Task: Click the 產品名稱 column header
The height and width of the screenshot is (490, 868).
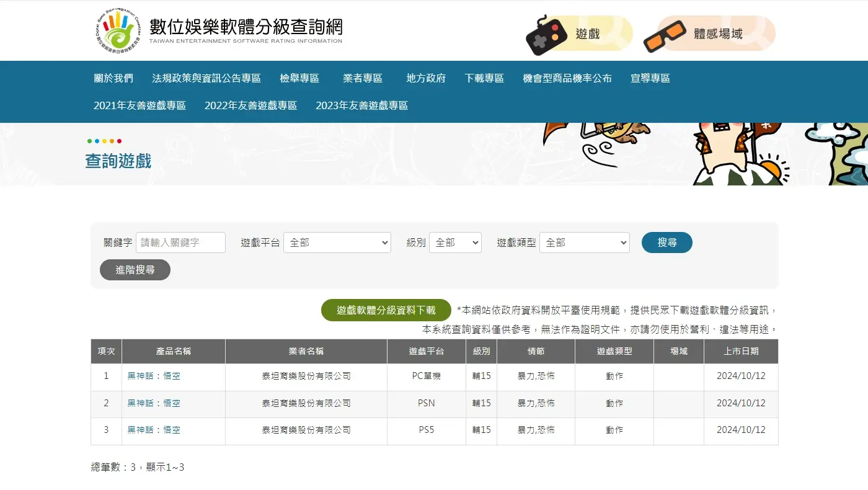Action: [174, 351]
